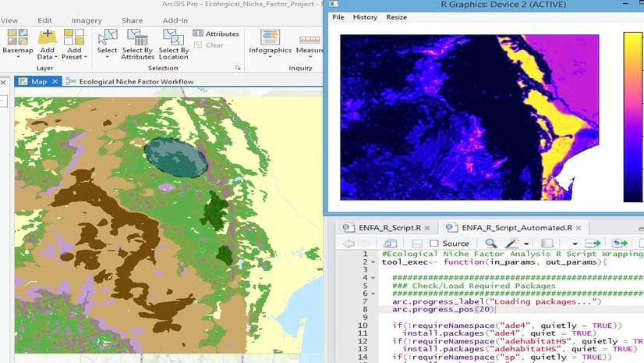Viewport: 644px width, 363px height.
Task: Re-run the previous code region
Action: pos(620,244)
